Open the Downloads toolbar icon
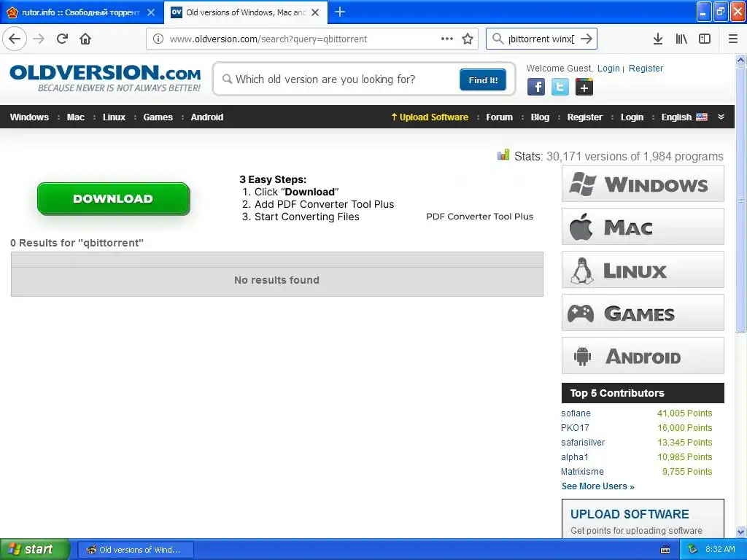The width and height of the screenshot is (747, 560). pyautogui.click(x=657, y=39)
